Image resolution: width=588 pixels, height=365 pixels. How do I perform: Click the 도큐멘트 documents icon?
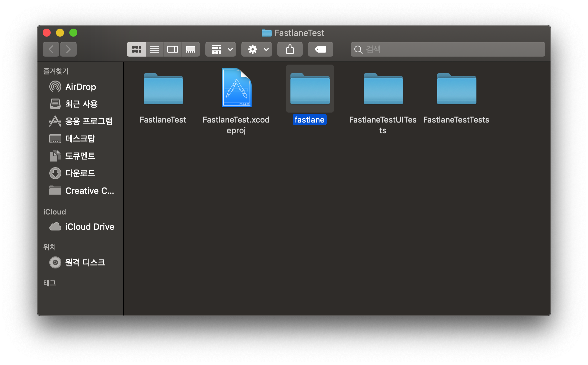[x=55, y=156]
